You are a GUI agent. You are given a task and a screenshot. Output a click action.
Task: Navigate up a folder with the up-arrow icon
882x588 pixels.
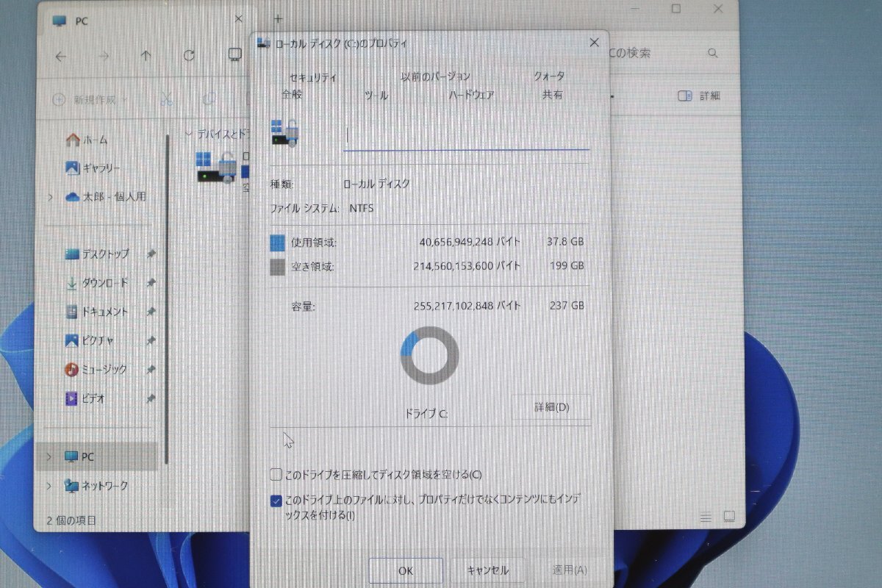pyautogui.click(x=146, y=54)
